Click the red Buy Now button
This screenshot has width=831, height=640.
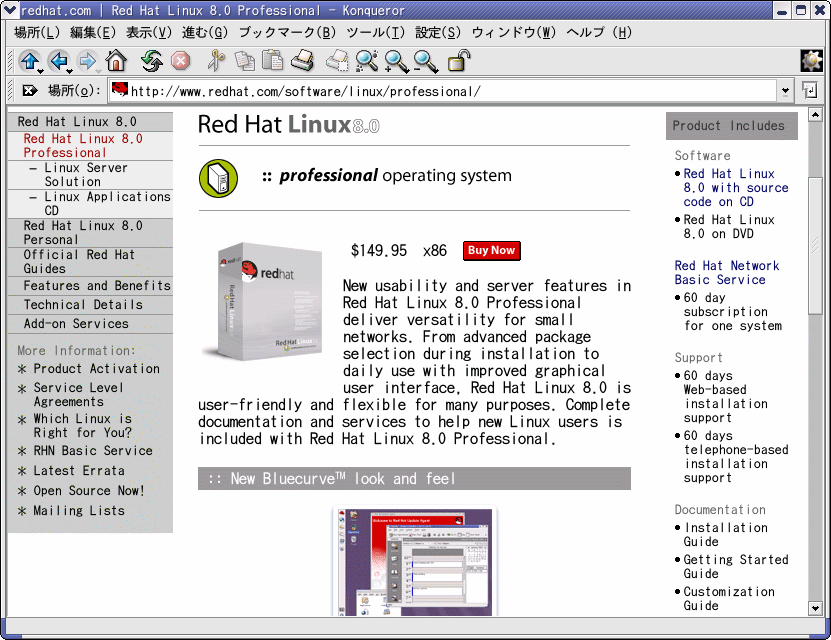[491, 251]
